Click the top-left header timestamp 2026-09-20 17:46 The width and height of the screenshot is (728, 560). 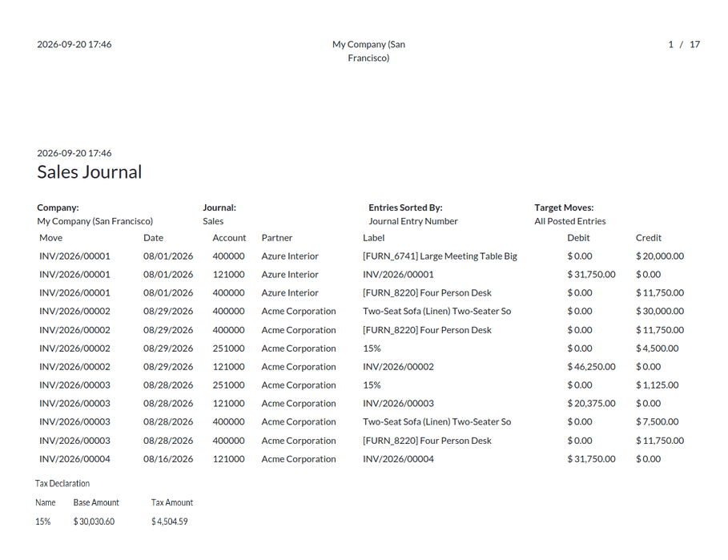click(74, 45)
